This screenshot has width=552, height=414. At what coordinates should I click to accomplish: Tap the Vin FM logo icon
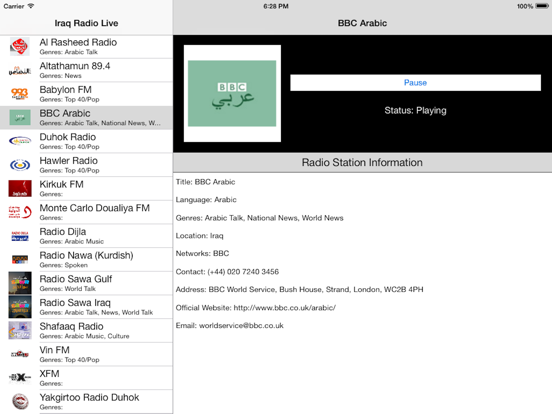pos(20,354)
